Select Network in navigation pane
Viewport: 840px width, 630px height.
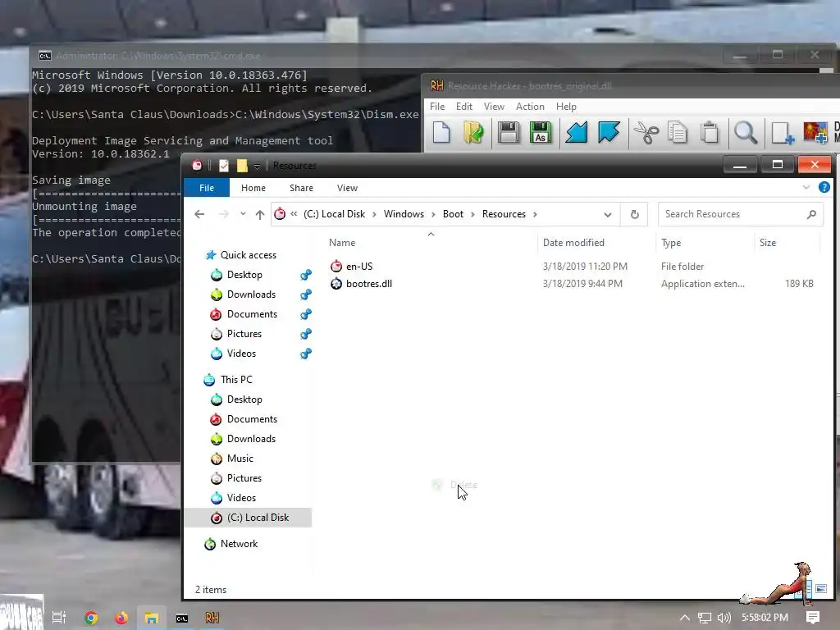(239, 544)
